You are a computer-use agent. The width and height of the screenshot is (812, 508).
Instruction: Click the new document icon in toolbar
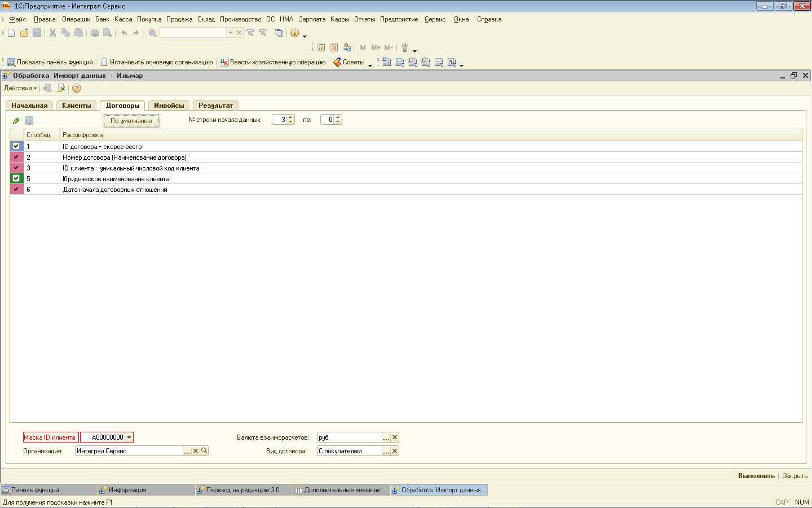(11, 33)
